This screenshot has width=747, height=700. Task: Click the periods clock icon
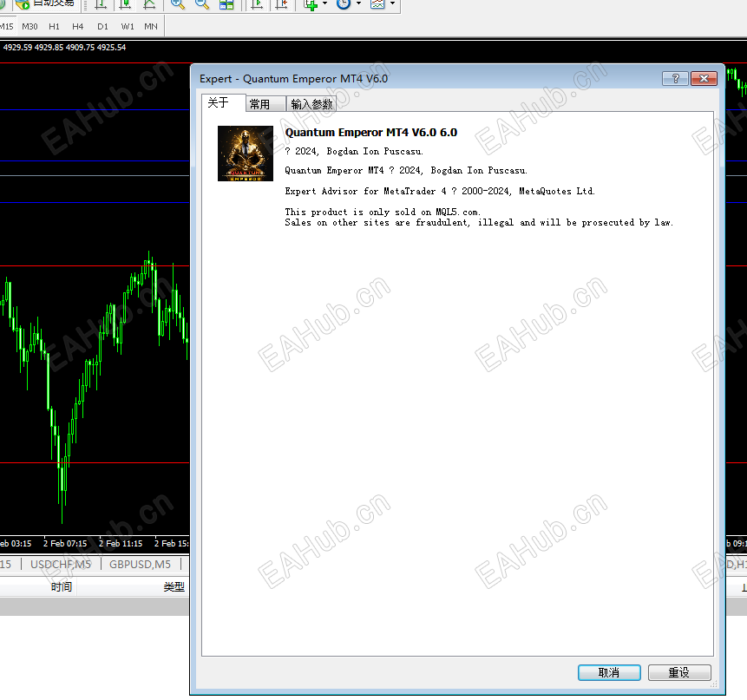coord(344,4)
